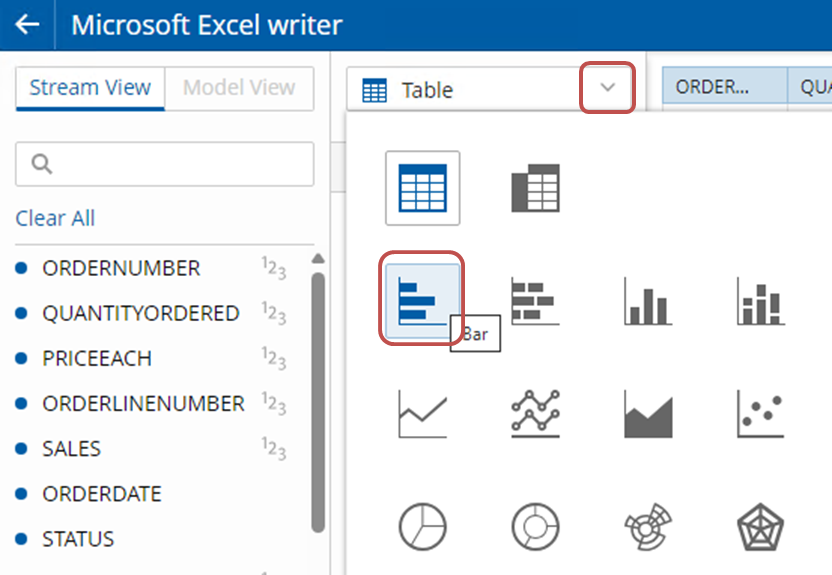This screenshot has width=832, height=575.
Task: Go back using the arrow button
Action: coord(27,24)
